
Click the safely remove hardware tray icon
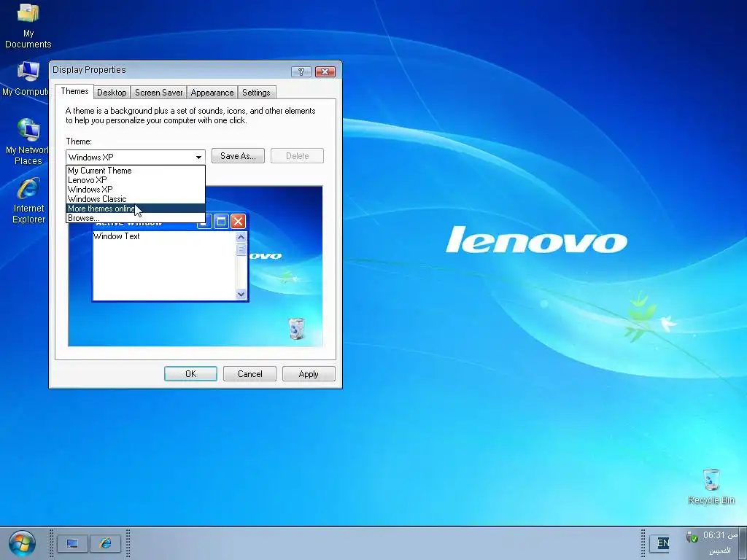click(x=692, y=537)
